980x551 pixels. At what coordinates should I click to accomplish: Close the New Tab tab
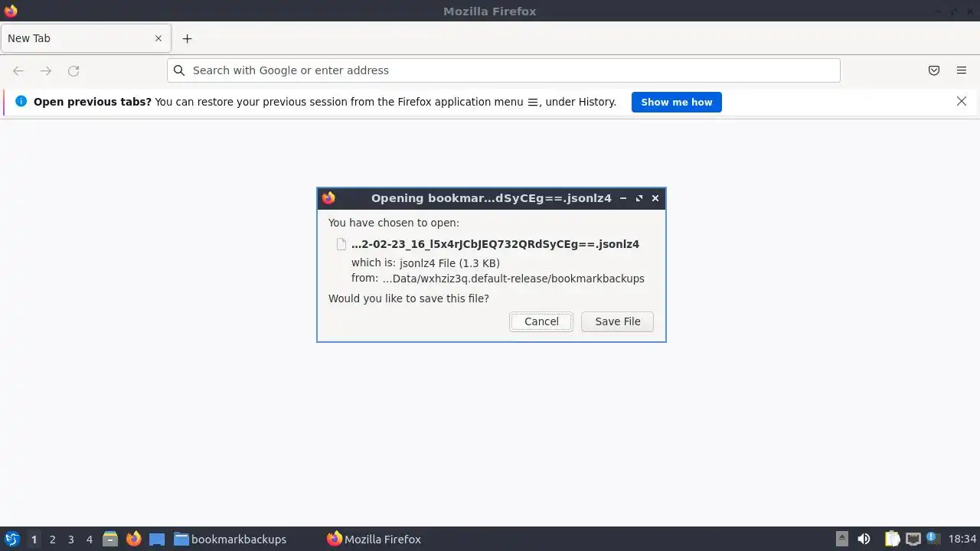coord(158,38)
